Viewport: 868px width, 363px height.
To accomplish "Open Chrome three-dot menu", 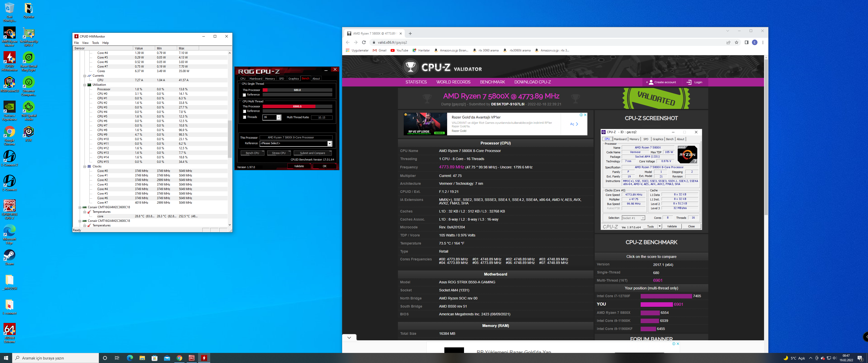I will click(x=763, y=42).
